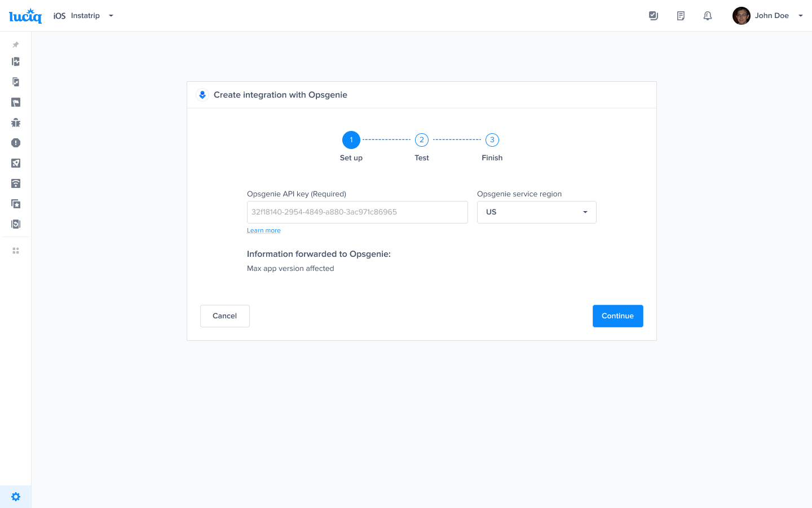The height and width of the screenshot is (508, 812).
Task: Click the John Doe username text
Action: (x=772, y=16)
